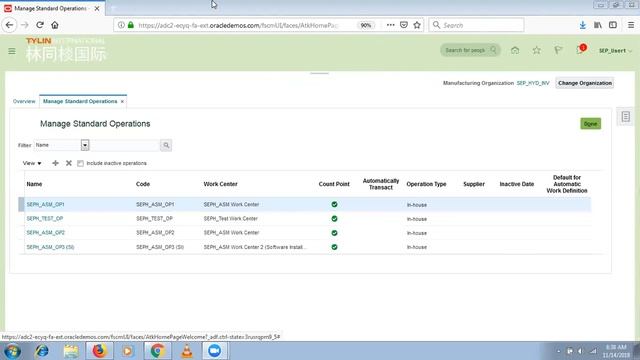
Task: Click the add row plus icon
Action: point(56,163)
